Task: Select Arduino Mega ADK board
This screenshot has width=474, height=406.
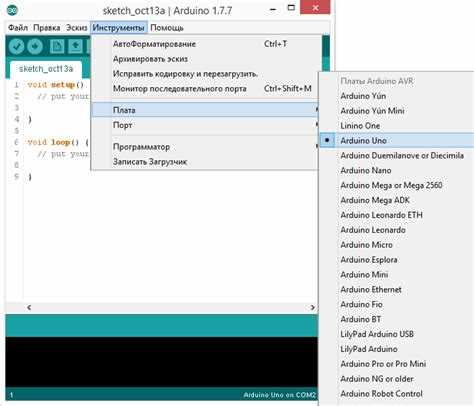Action: click(x=397, y=200)
